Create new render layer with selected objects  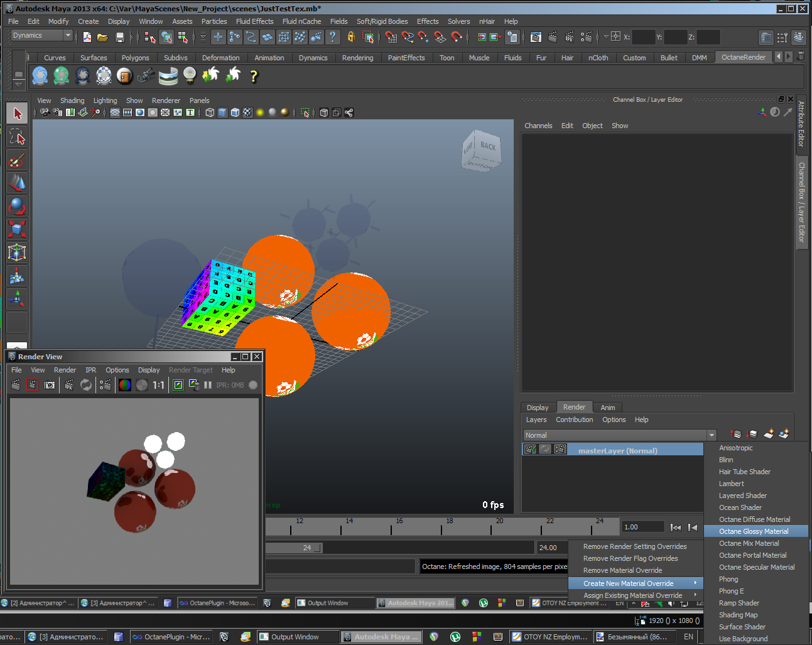click(784, 434)
